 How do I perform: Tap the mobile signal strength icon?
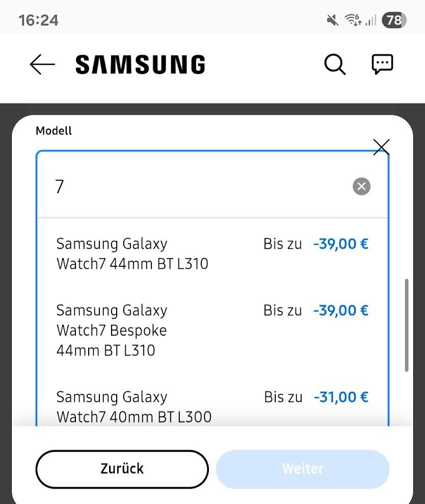click(370, 20)
